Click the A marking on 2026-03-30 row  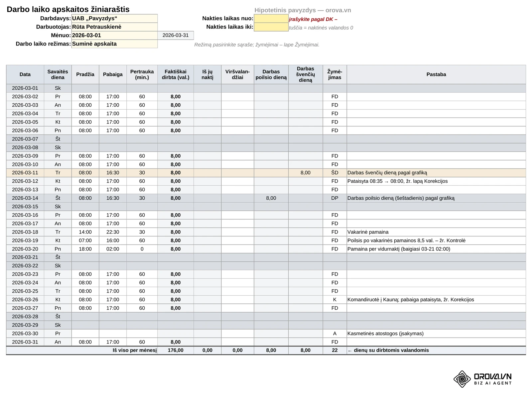pyautogui.click(x=334, y=334)
